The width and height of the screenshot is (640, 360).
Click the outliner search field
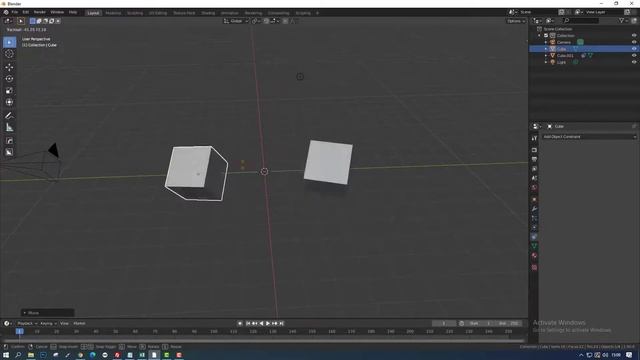[581, 20]
